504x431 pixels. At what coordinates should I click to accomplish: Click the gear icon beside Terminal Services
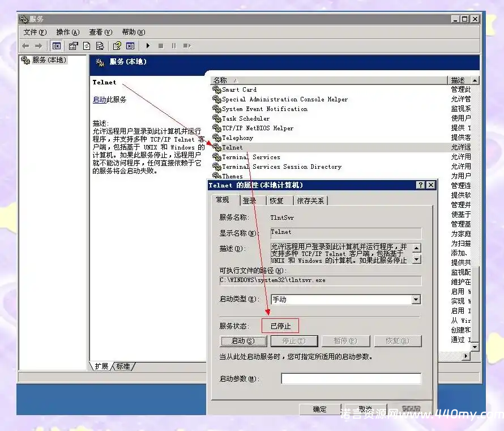[x=217, y=157]
